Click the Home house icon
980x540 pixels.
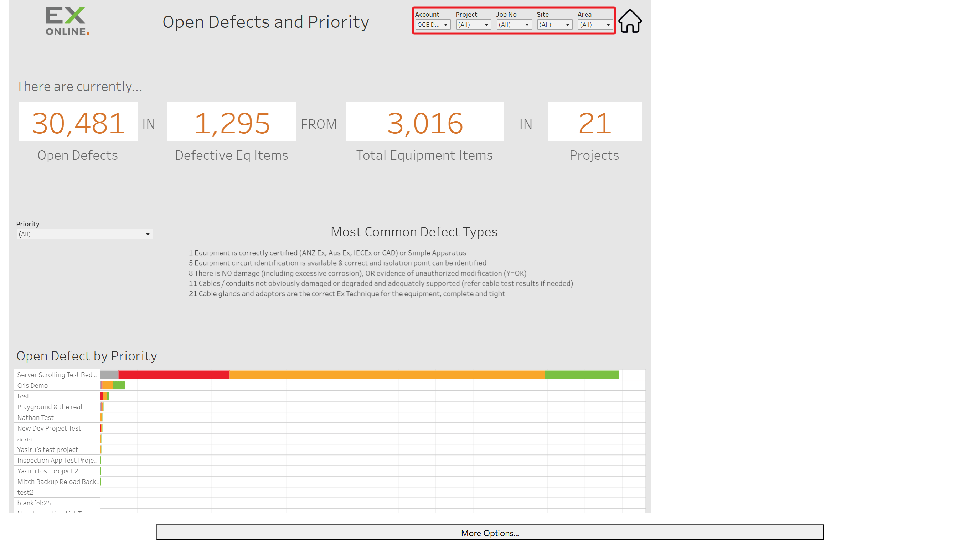630,21
